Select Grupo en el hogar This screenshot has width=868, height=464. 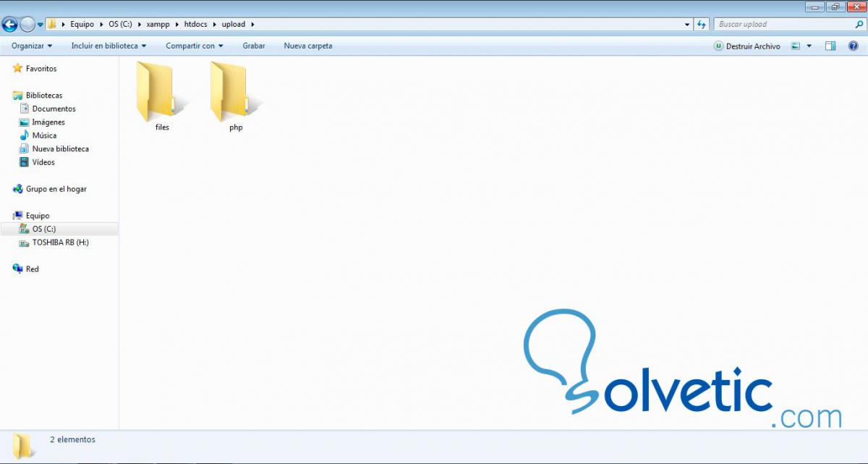tap(49, 189)
